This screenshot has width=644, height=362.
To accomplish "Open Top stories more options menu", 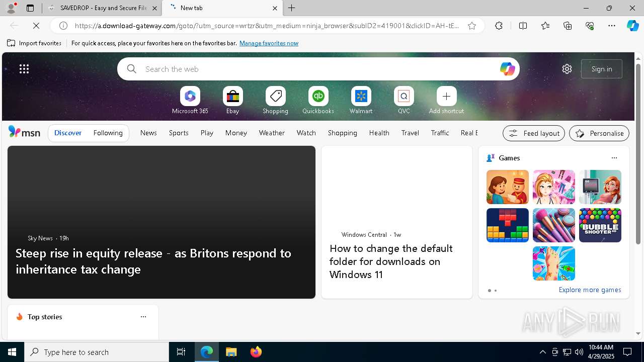I will [x=143, y=317].
